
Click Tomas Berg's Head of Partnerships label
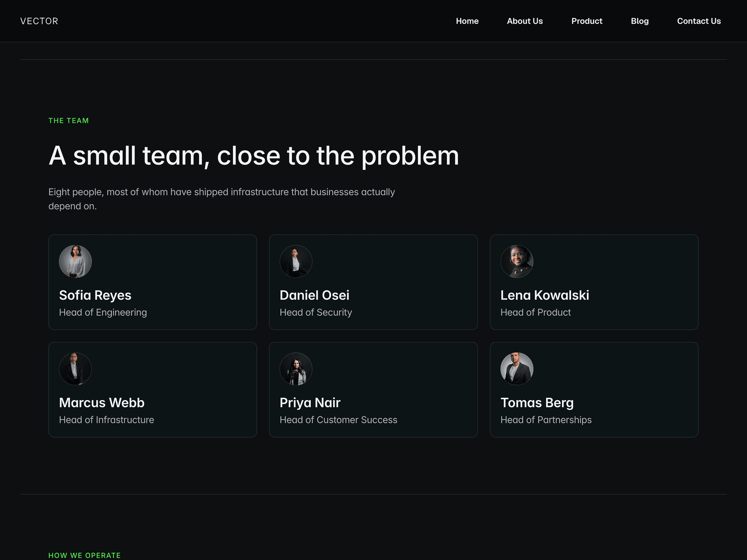coord(546,420)
